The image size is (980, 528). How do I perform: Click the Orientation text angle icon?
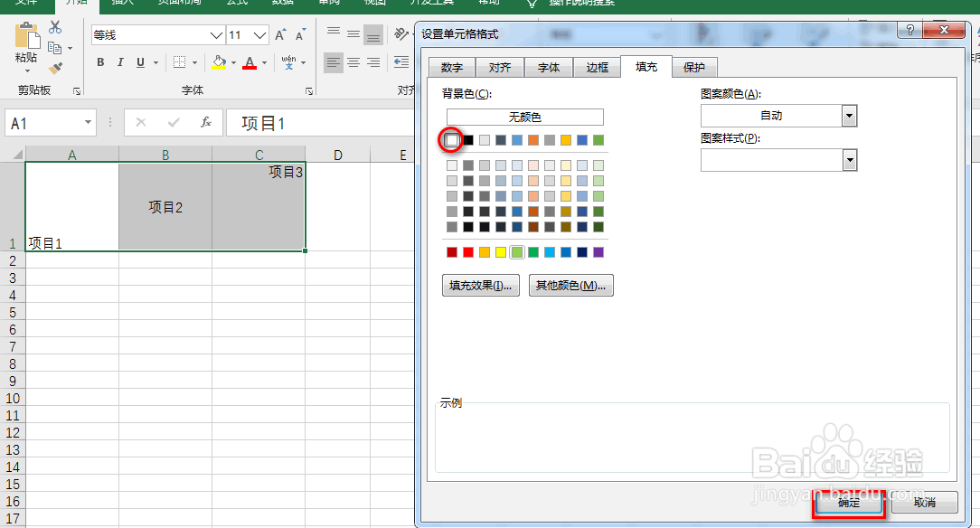(400, 34)
